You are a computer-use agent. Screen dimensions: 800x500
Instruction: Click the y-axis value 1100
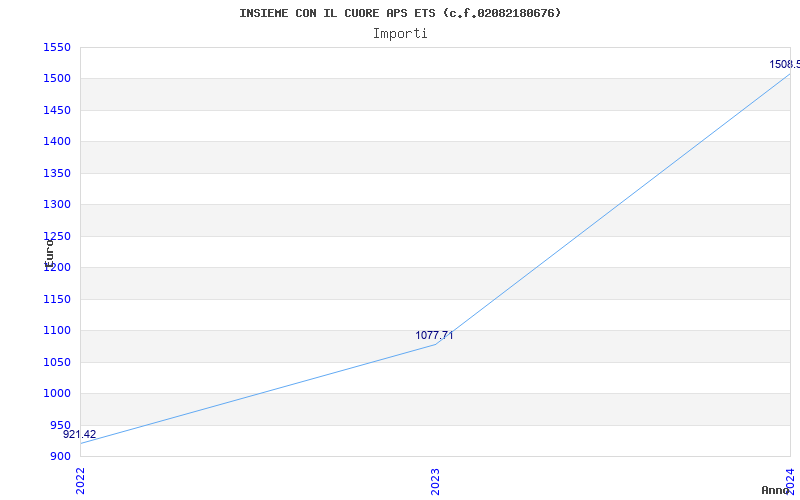click(57, 331)
